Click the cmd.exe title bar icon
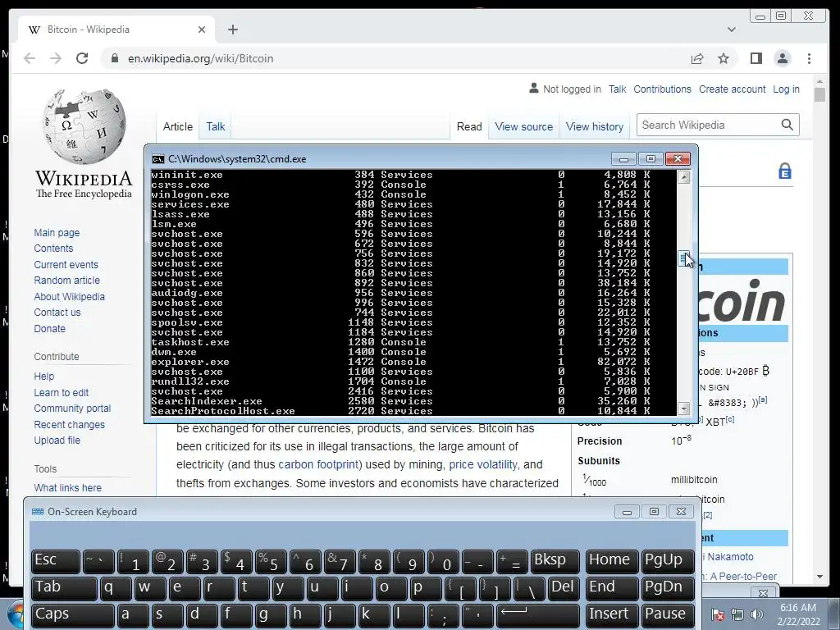The height and width of the screenshot is (630, 840). tap(158, 159)
